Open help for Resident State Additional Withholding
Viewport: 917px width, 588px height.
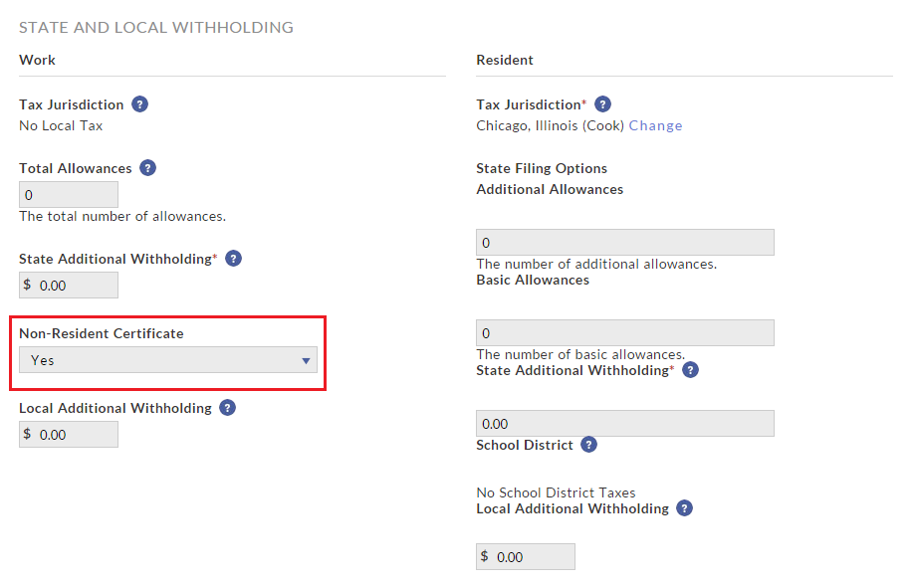(x=691, y=370)
